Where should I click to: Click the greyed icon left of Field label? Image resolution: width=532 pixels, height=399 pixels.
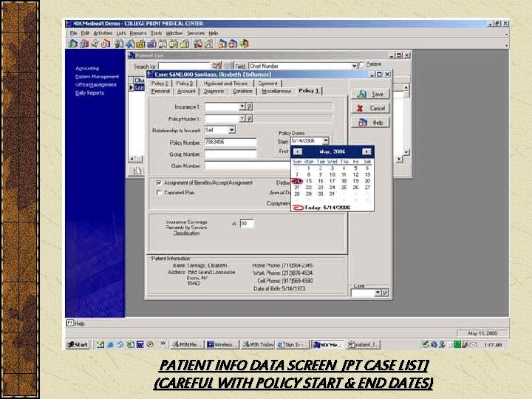(x=229, y=65)
